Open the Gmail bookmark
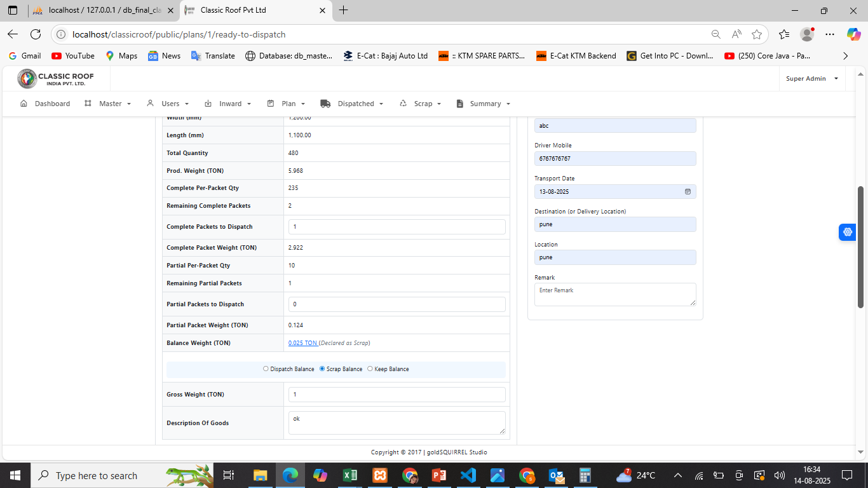 point(25,56)
